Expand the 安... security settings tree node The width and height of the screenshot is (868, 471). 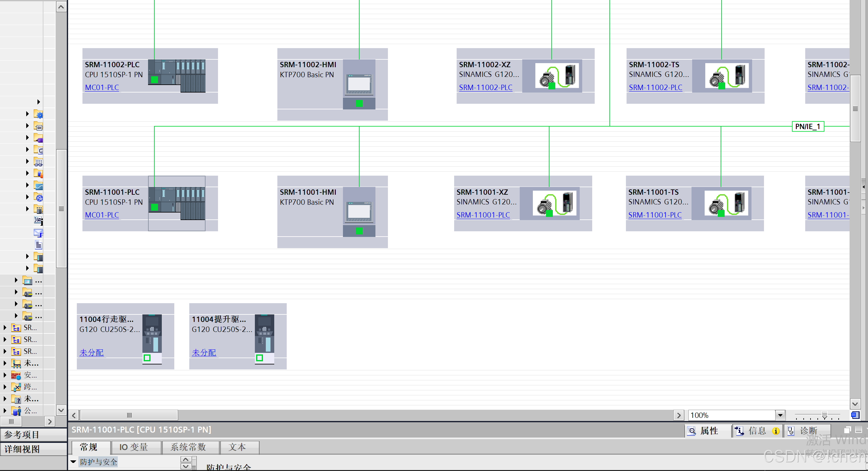5,375
